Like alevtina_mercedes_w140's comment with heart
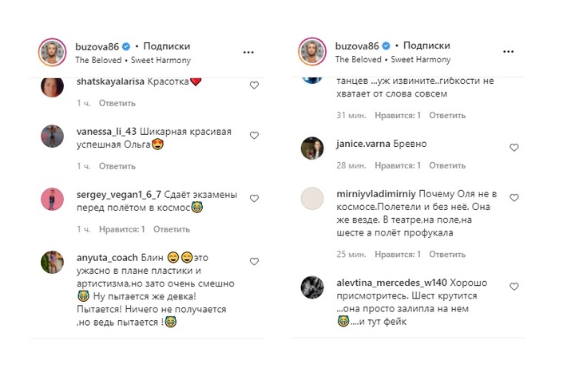 coord(514,287)
